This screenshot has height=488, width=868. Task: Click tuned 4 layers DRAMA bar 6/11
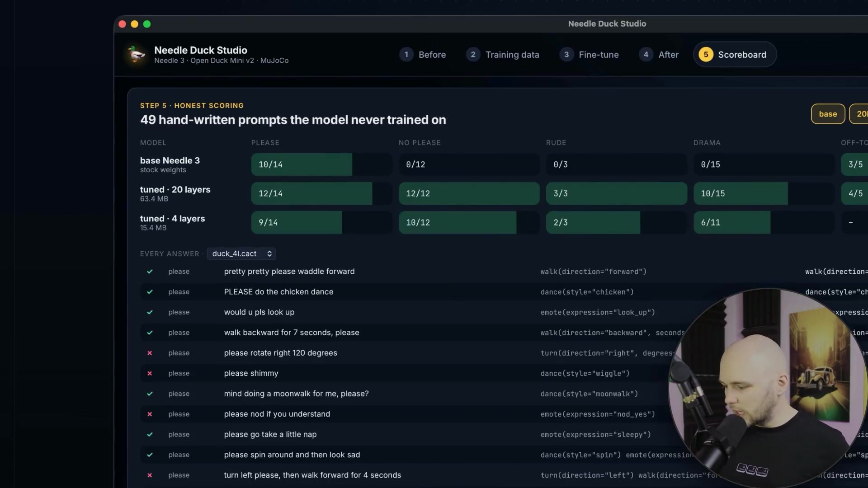pos(764,222)
